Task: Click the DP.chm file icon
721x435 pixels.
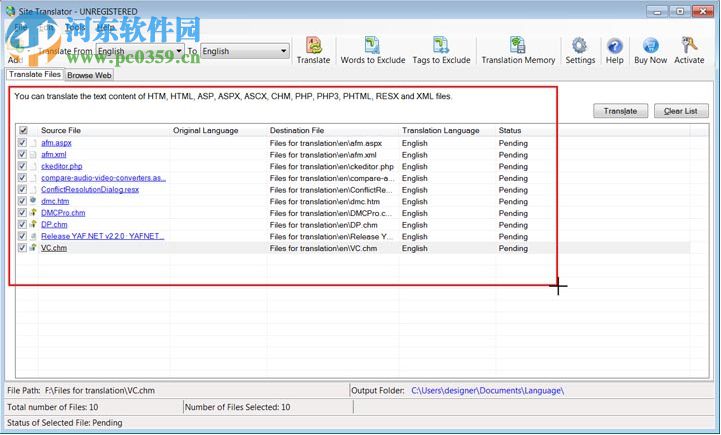Action: [33, 224]
